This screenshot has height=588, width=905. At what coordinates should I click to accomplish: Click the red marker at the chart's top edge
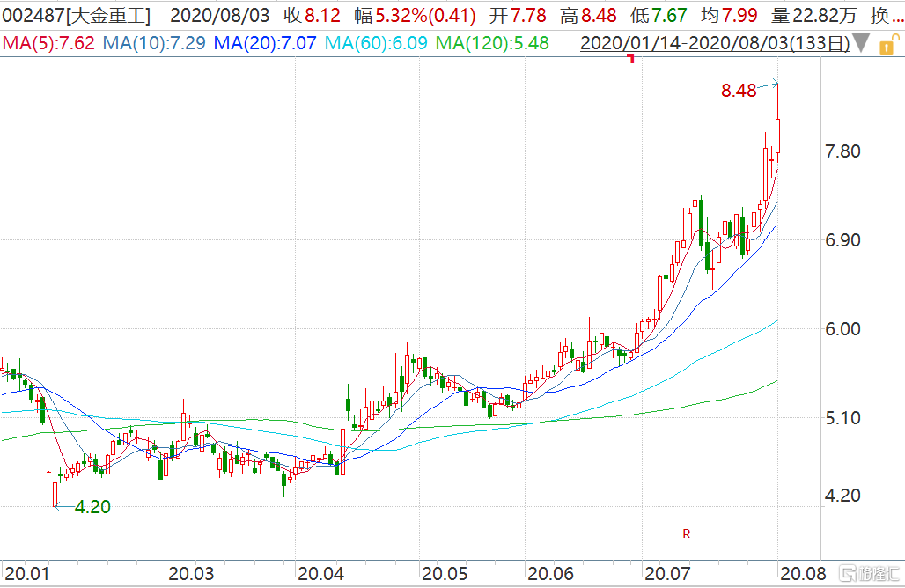click(x=631, y=58)
